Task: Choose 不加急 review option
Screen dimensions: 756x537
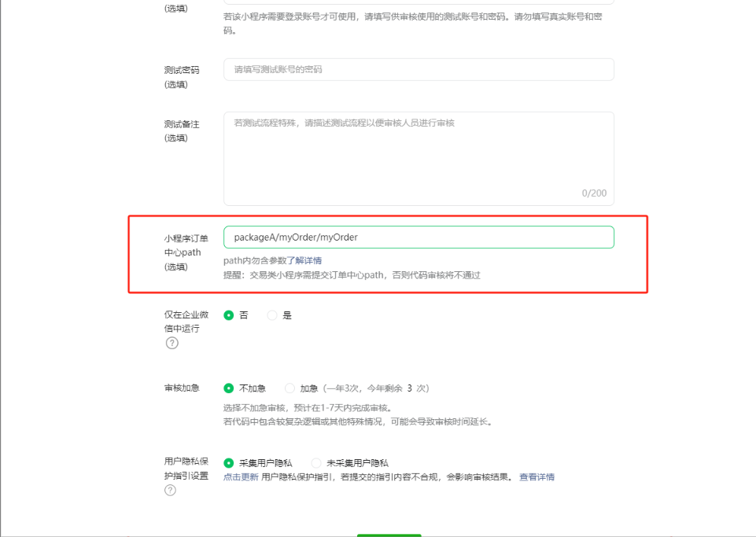Action: 229,388
